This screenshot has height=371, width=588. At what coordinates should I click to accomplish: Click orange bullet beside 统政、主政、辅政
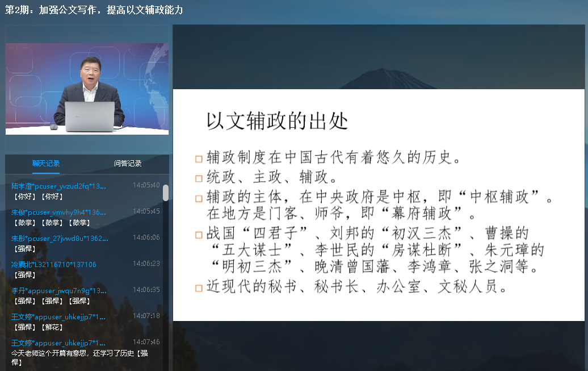click(x=199, y=178)
